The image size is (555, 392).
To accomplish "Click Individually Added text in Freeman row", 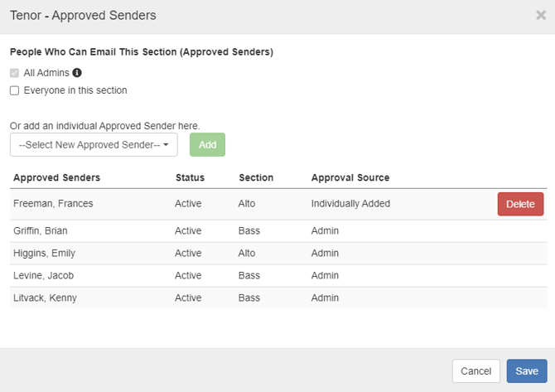I will [350, 204].
